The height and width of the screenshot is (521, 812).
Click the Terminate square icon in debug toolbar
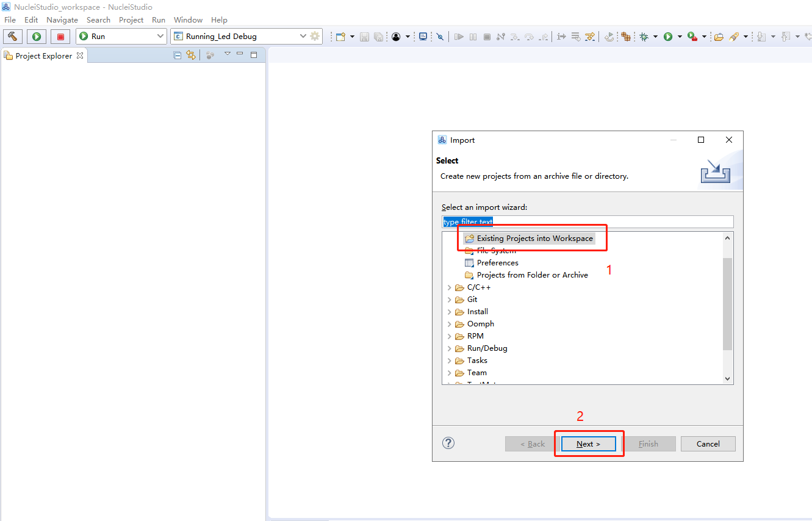click(487, 37)
